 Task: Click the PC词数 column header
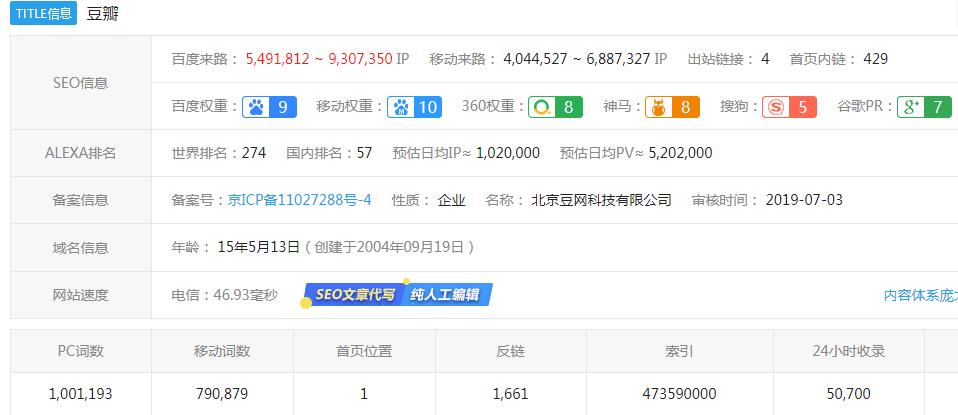point(81,351)
